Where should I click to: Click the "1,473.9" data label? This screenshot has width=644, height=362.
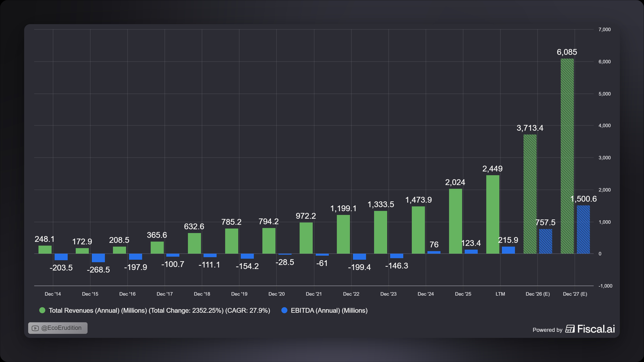coord(419,200)
